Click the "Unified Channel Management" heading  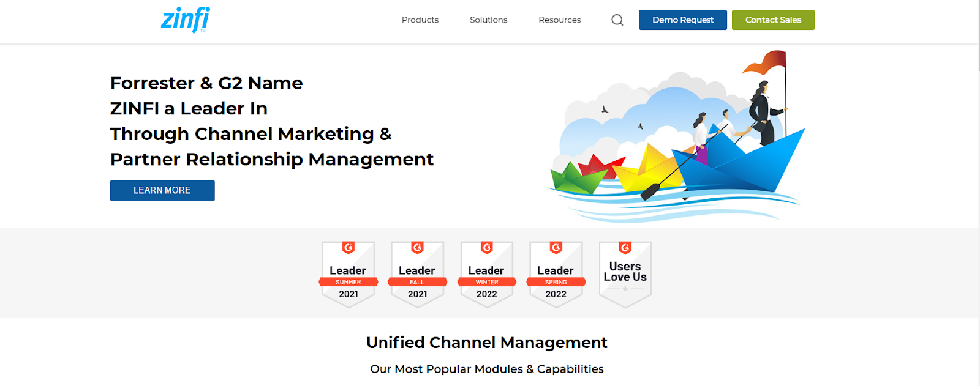487,343
